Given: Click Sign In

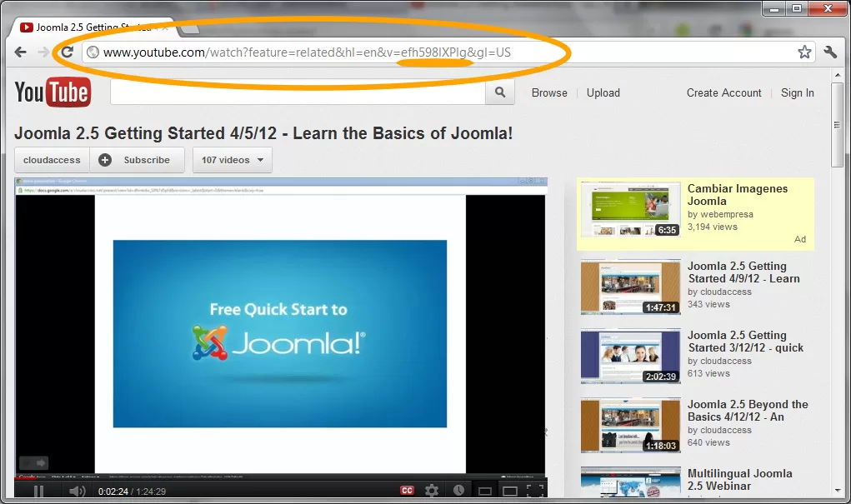Looking at the screenshot, I should (798, 92).
